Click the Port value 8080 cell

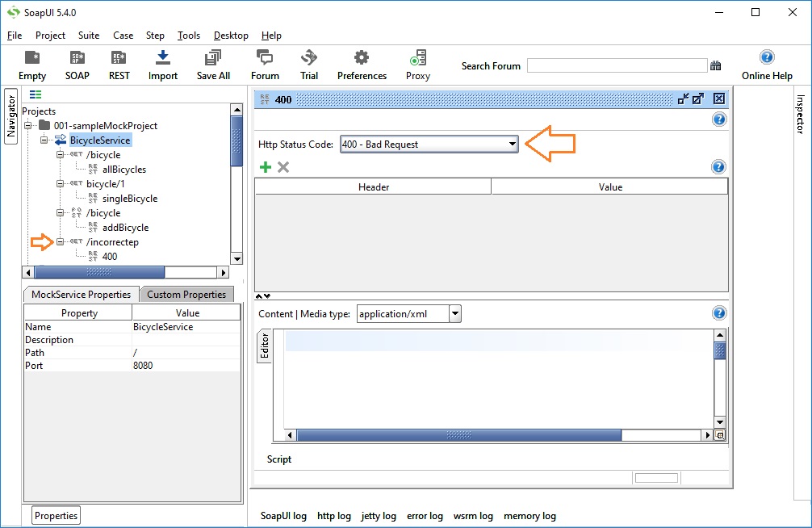[186, 365]
